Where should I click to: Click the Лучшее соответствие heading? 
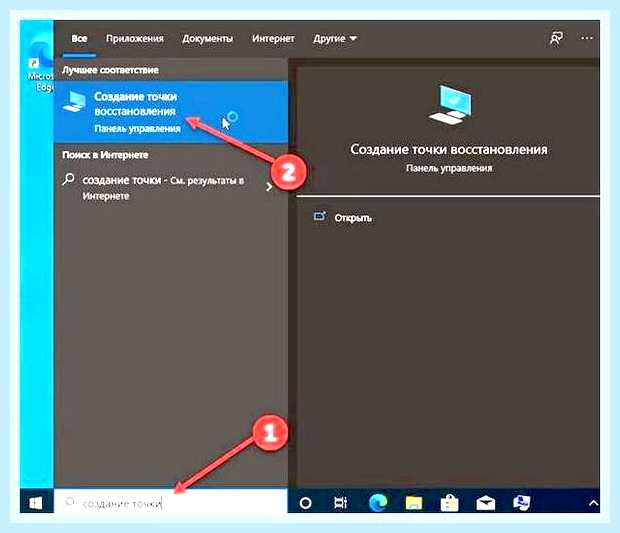110,70
